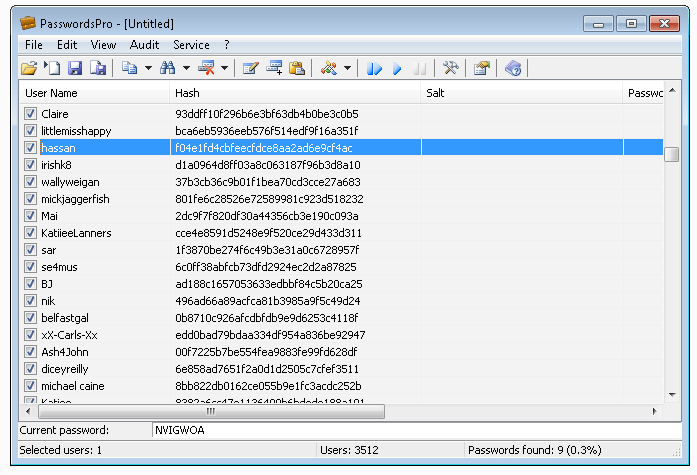Click the horizontal scrollbar left arrow
This screenshot has width=697, height=475.
(x=28, y=411)
